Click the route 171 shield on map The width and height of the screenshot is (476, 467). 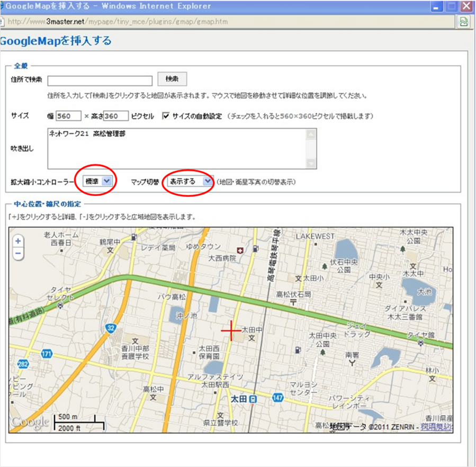47,354
